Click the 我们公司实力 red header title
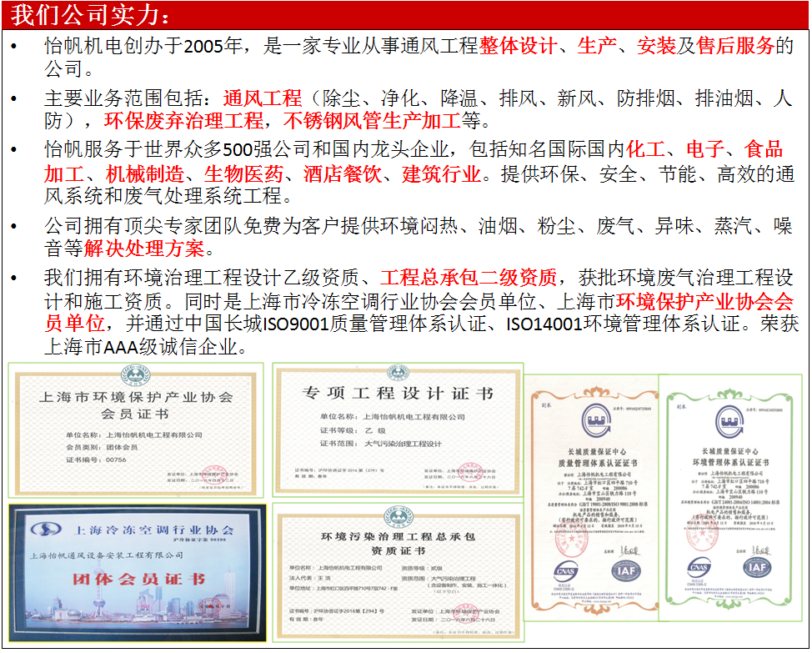812x653 pixels. tap(91, 14)
